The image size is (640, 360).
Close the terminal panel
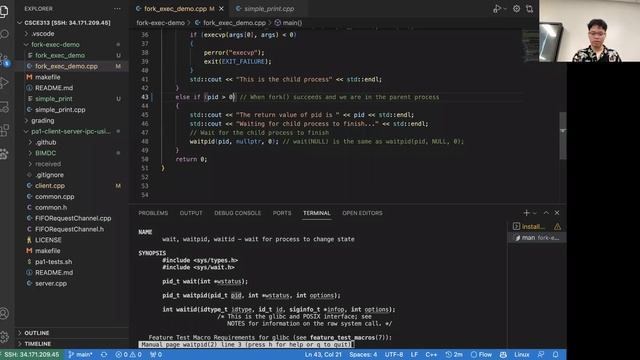tap(557, 213)
